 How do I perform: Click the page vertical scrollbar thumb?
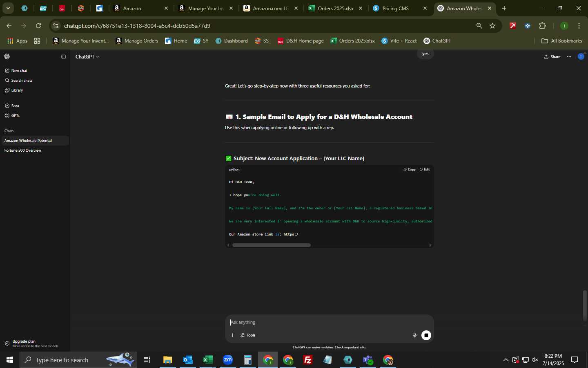click(x=585, y=305)
